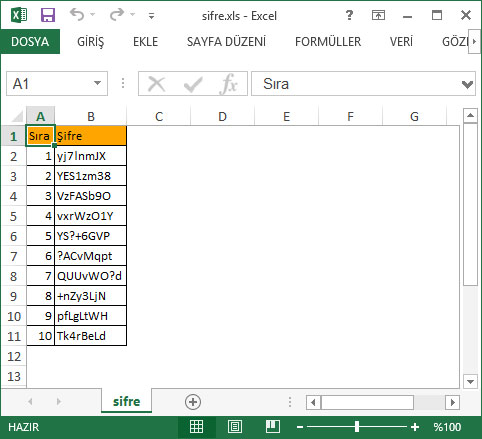
Task: Add a new sheet with plus button
Action: click(193, 402)
